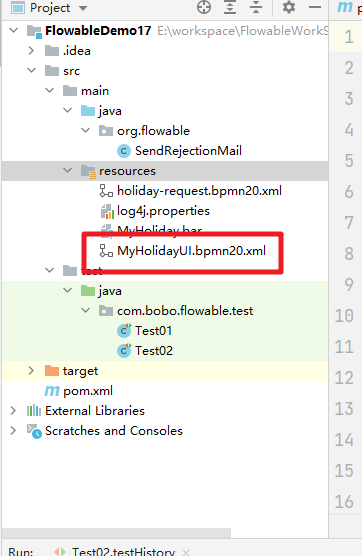Collapse the src folder chevron
362x556 pixels.
click(32, 71)
